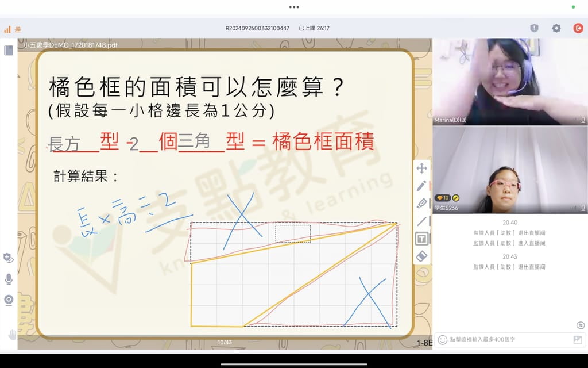Select Marina(D)(B) teacher video tile
This screenshot has width=588, height=368.
pos(510,82)
